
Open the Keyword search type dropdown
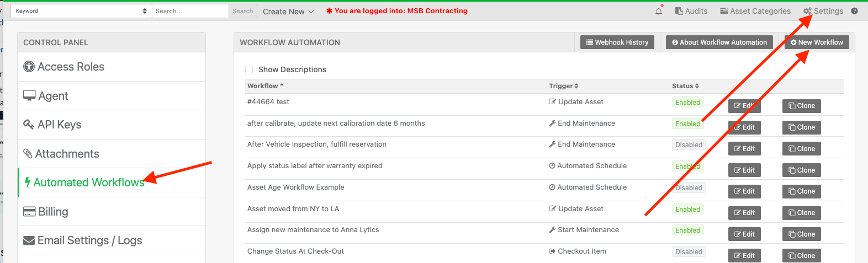[82, 11]
